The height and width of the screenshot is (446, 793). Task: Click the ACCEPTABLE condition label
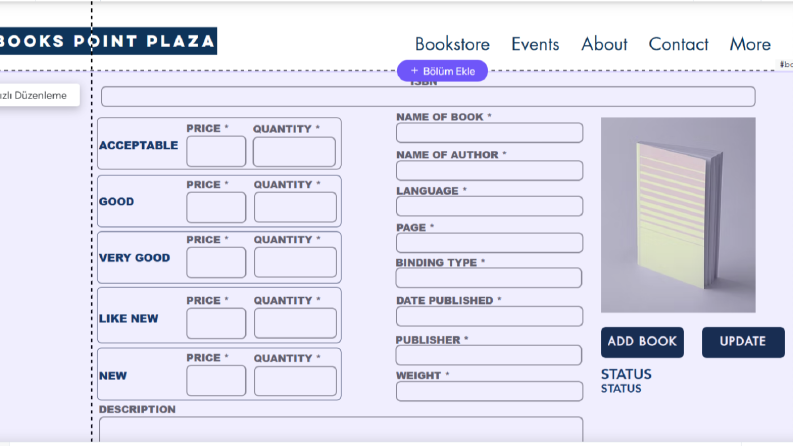coord(139,145)
